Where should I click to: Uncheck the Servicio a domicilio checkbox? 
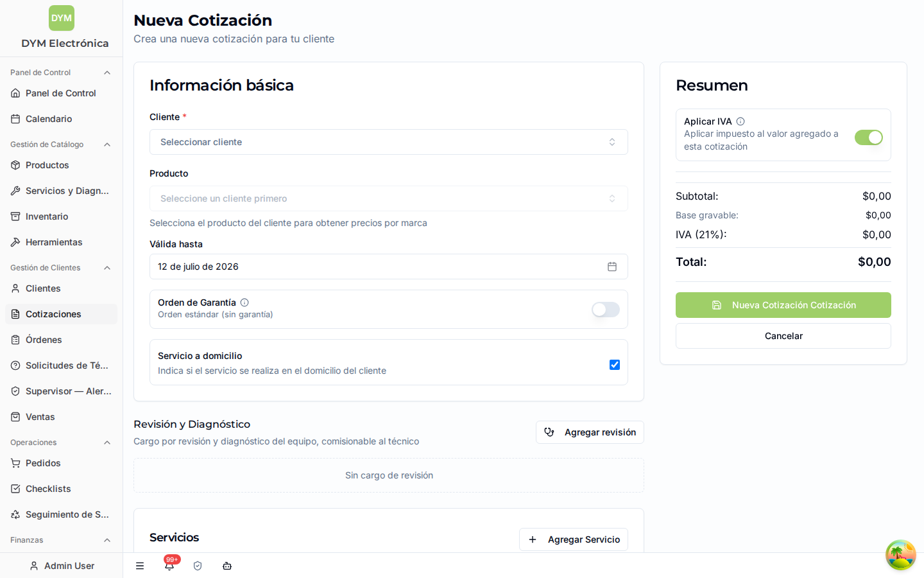(615, 365)
